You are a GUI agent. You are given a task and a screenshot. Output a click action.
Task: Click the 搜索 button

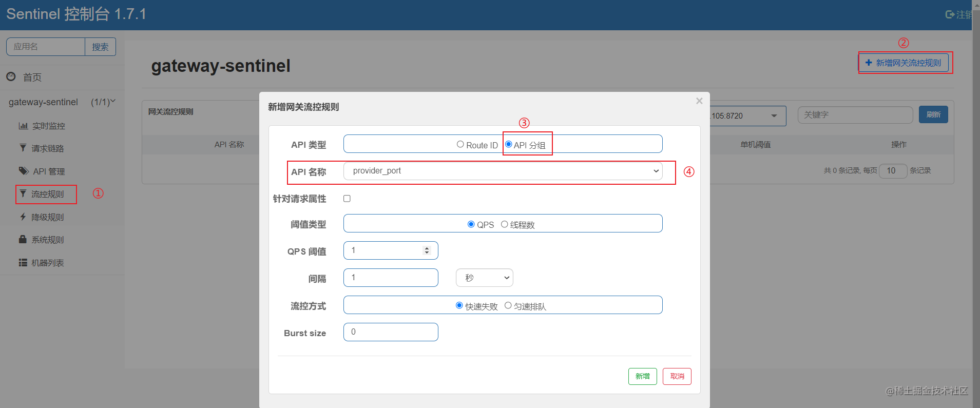(x=100, y=47)
